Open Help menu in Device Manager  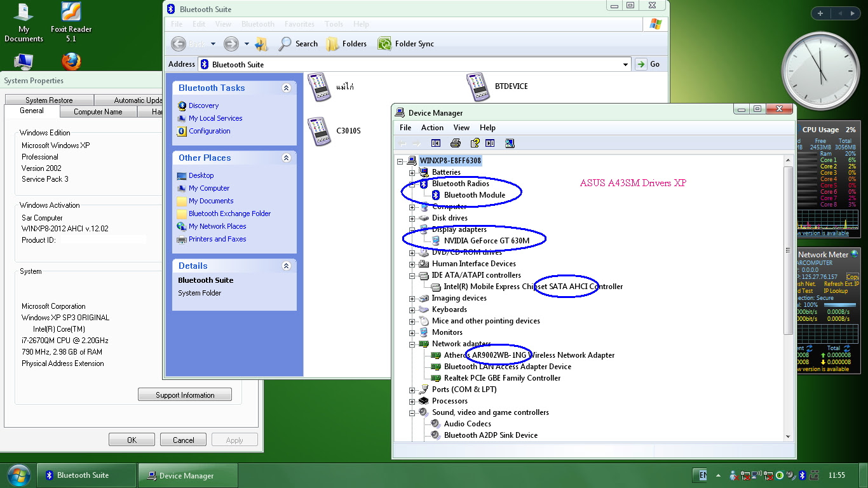[x=487, y=128]
